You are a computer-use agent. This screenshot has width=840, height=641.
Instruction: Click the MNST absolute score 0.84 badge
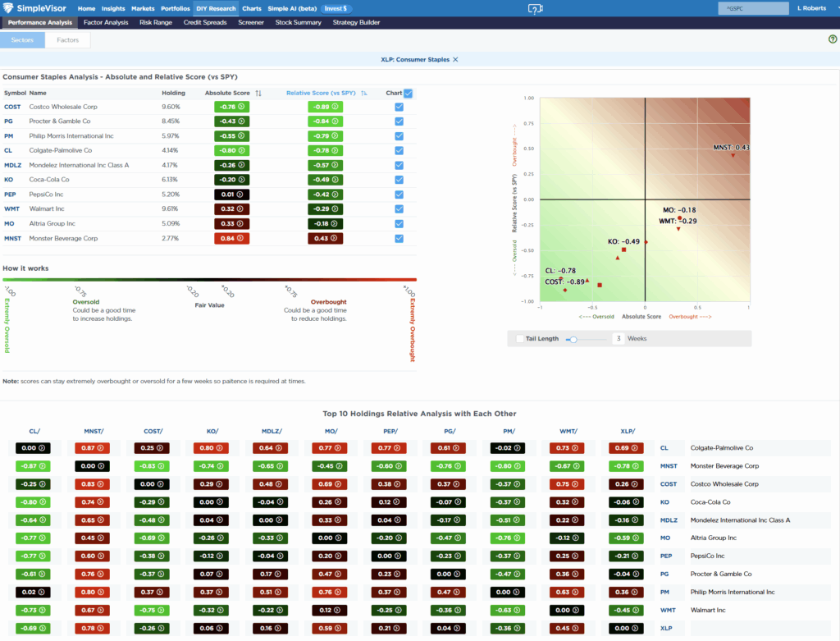(x=231, y=238)
